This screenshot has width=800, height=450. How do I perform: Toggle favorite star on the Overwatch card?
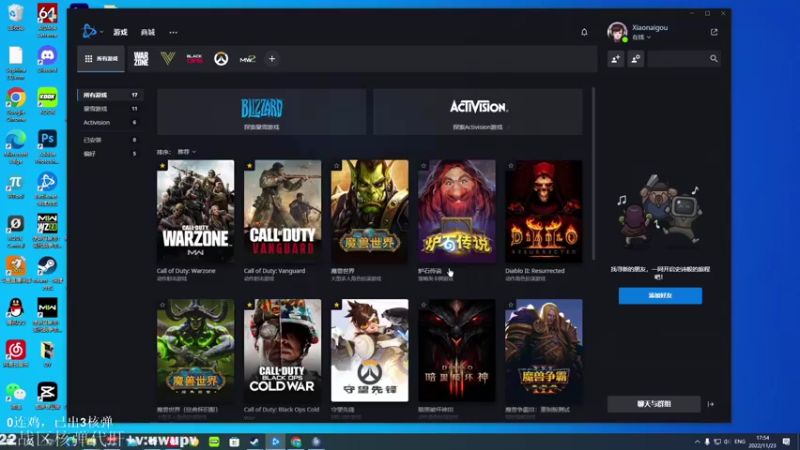tap(336, 305)
